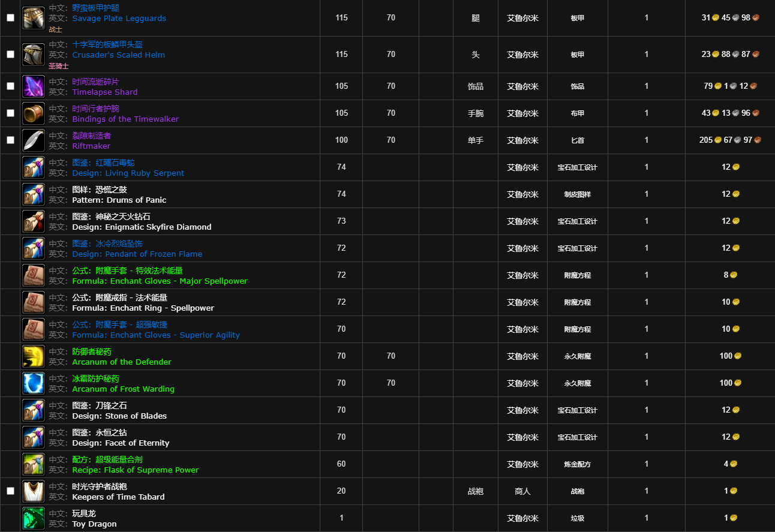This screenshot has height=532, width=775.
Task: Click the Riftmaker dagger icon
Action: point(33,140)
